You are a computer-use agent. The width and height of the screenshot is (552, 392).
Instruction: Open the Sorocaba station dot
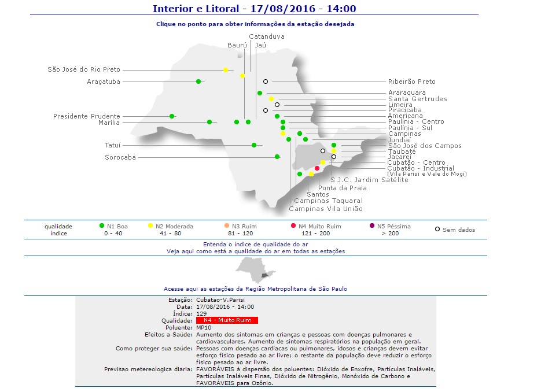point(277,157)
